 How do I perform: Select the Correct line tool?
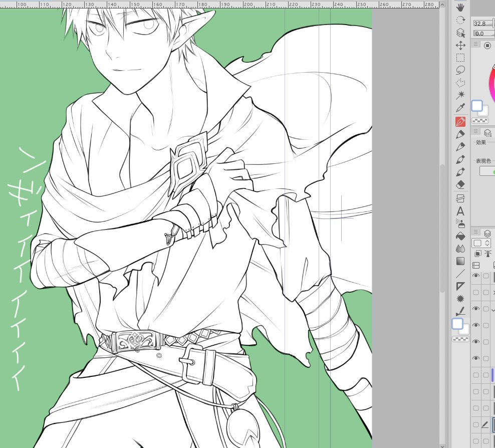click(460, 311)
